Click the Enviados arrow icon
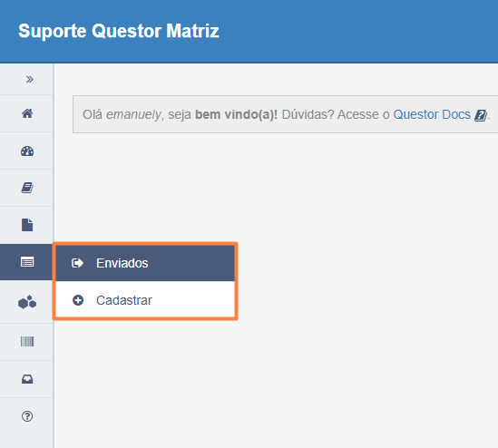This screenshot has width=498, height=448. point(77,263)
